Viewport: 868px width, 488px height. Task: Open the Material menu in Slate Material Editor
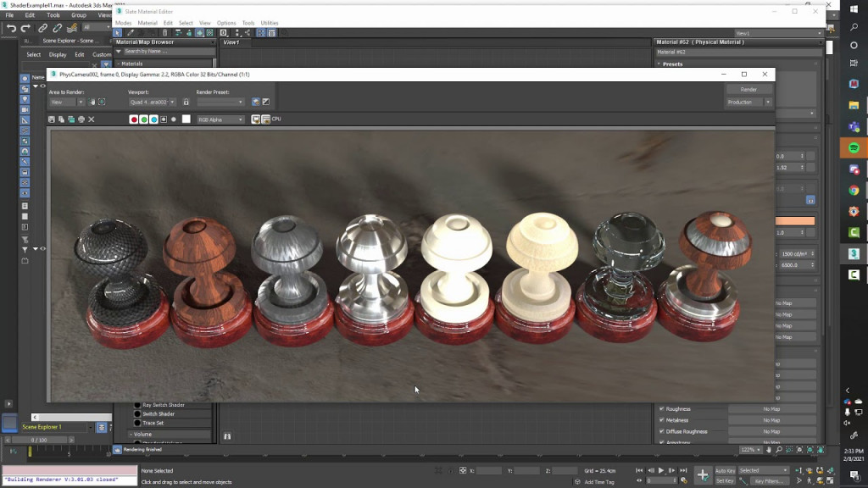point(150,23)
